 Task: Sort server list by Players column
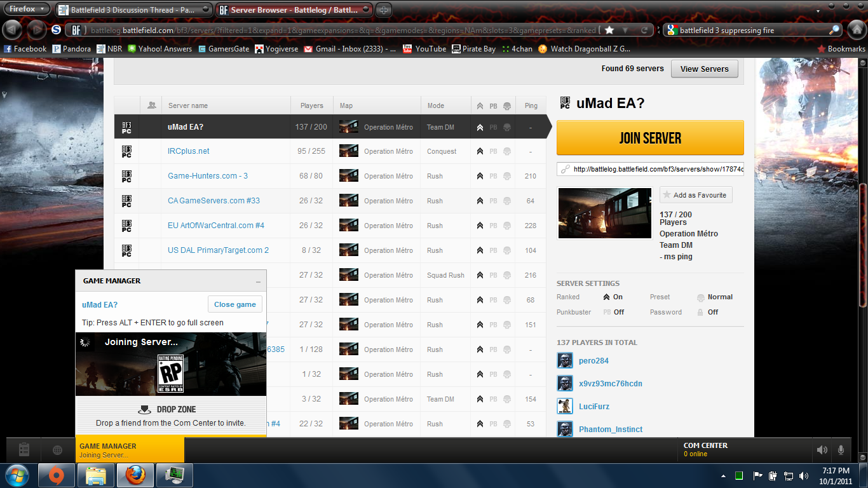(312, 105)
